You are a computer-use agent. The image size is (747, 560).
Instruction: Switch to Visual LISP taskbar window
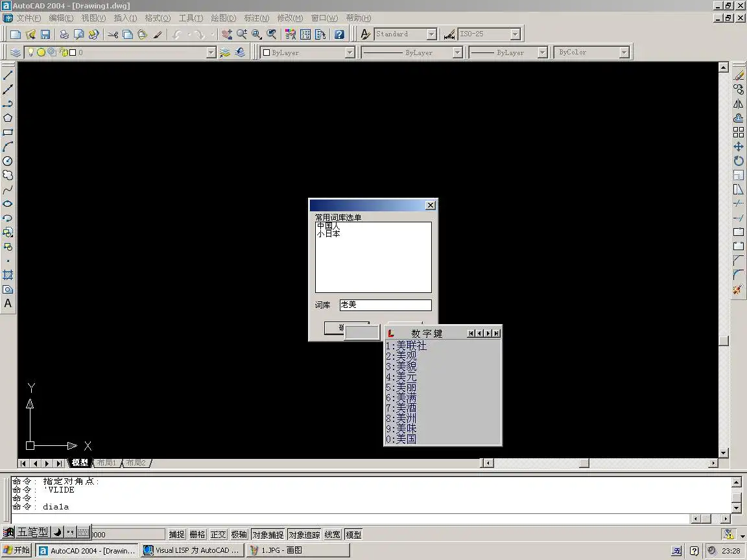coord(193,550)
